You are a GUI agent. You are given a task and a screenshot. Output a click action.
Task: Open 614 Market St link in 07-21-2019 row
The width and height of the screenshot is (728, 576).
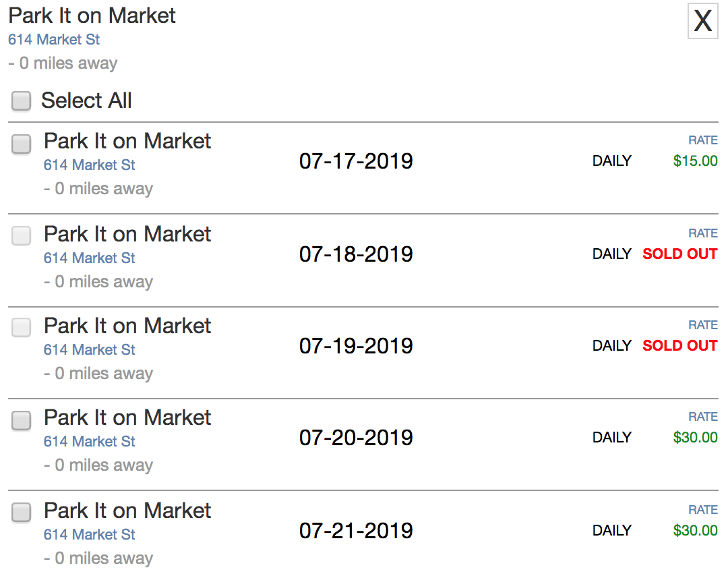pos(89,535)
